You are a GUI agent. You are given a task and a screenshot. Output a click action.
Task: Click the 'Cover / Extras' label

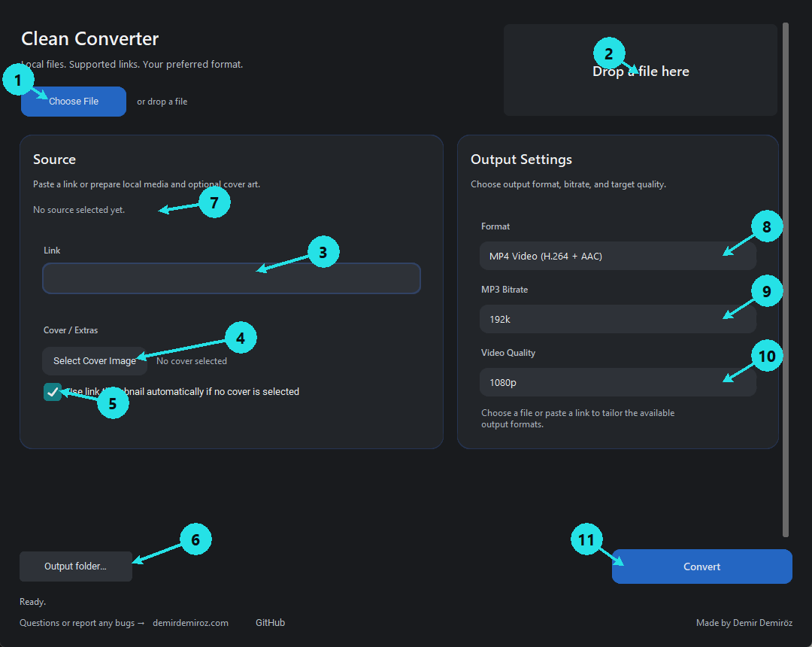click(x=71, y=330)
